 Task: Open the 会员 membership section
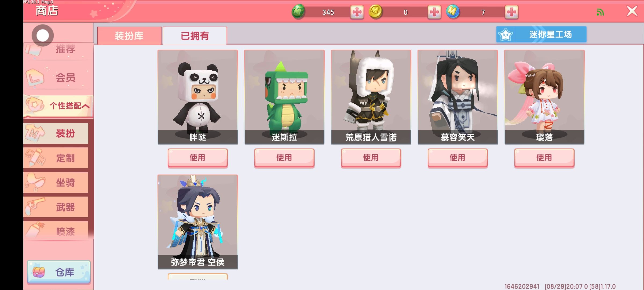point(58,78)
